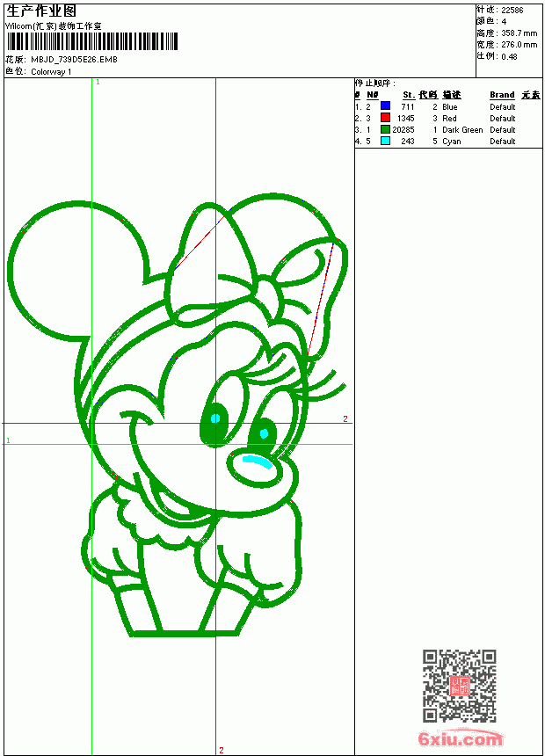Choose the Cyan thread swatch
The image size is (545, 756).
(x=385, y=141)
